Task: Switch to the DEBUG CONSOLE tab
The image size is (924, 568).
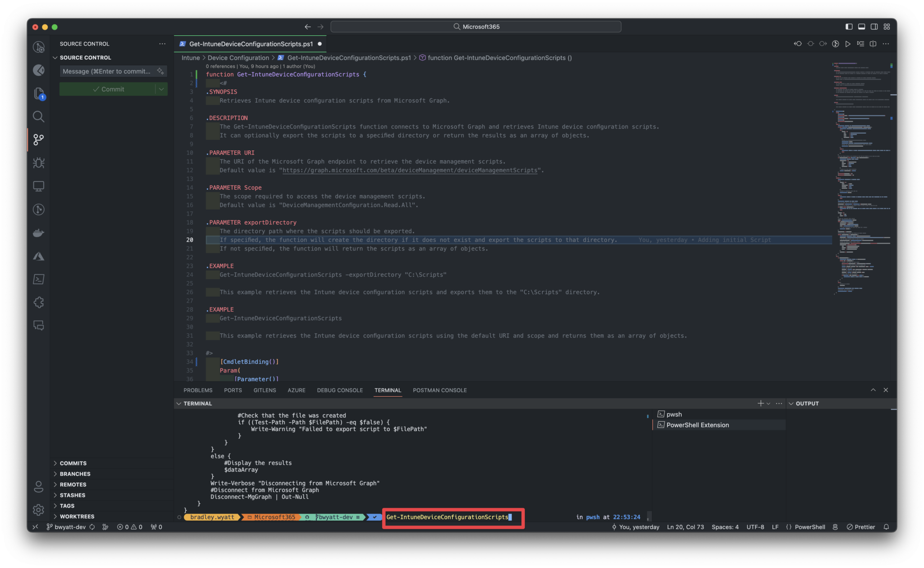Action: tap(340, 390)
